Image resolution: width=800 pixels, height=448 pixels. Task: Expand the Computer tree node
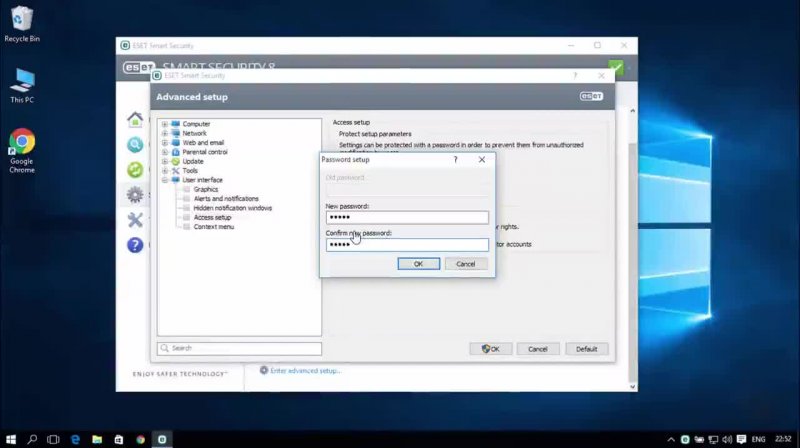165,124
